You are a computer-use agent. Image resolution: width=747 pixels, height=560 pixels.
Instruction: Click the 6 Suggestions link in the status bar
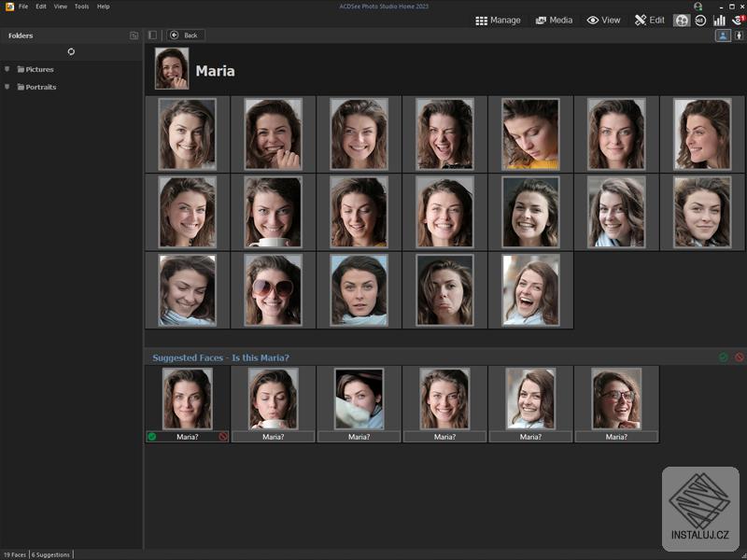tap(49, 553)
